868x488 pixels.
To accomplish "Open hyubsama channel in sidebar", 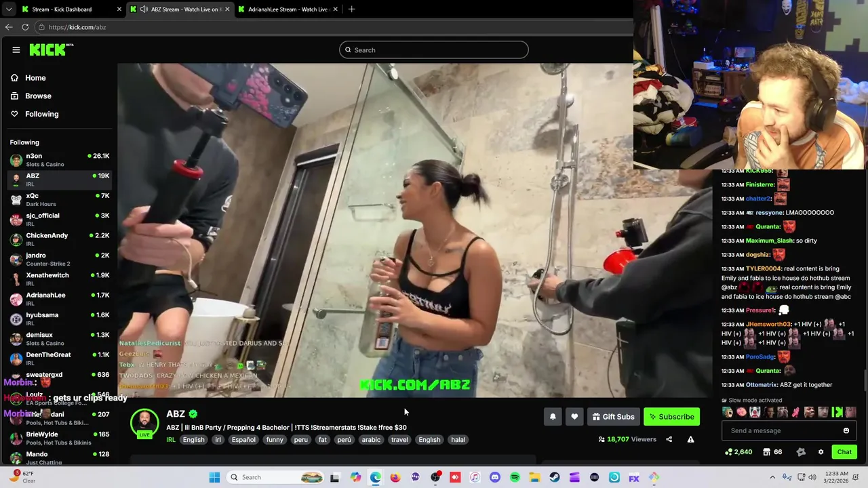I will point(59,319).
